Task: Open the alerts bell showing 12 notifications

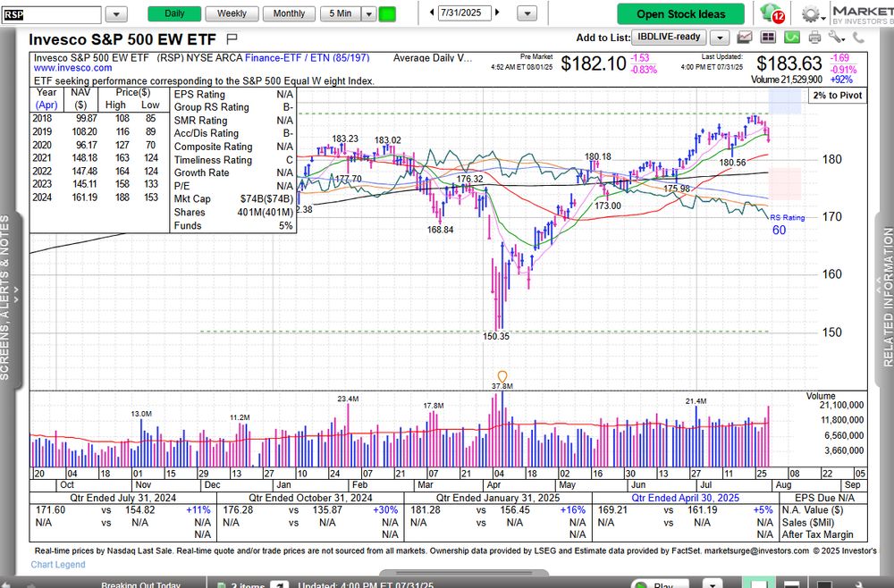Action: click(x=772, y=13)
